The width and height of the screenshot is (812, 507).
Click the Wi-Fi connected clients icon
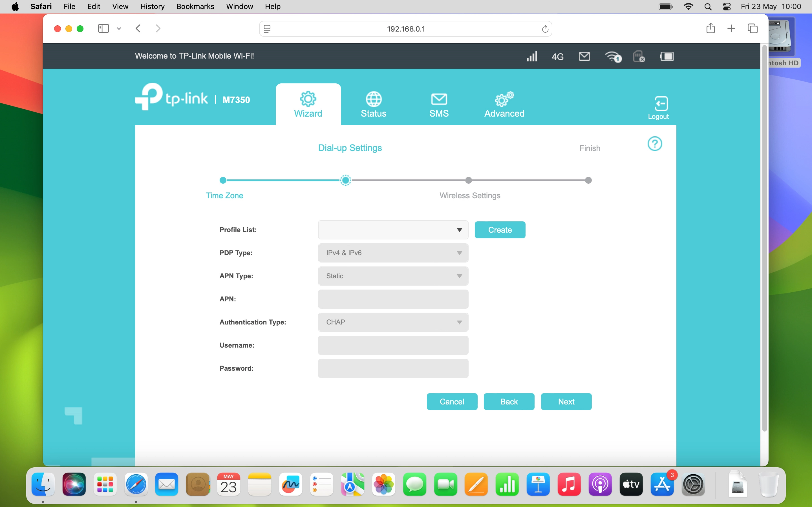[613, 57]
